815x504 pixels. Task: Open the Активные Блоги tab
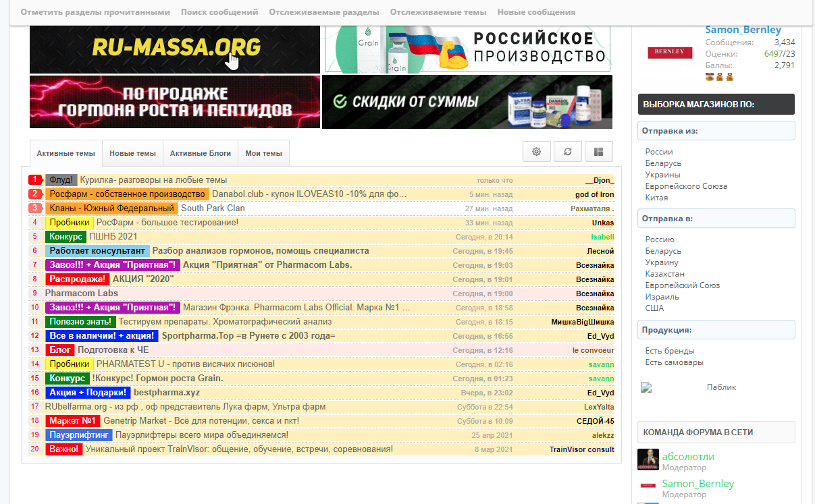tap(200, 153)
